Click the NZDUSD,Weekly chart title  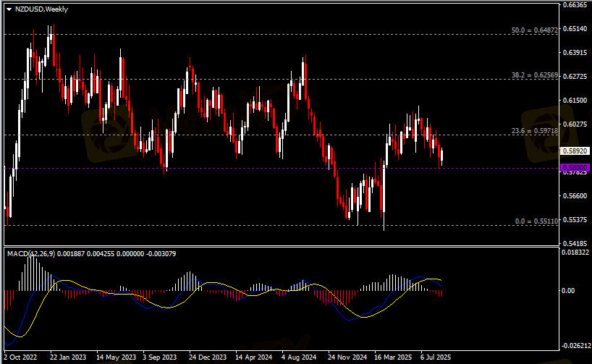(x=39, y=8)
